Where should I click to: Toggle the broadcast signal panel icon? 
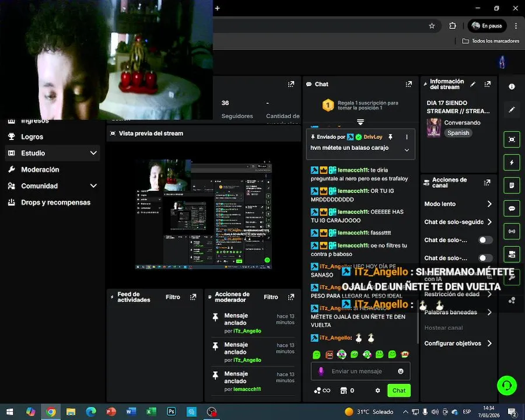(x=512, y=231)
